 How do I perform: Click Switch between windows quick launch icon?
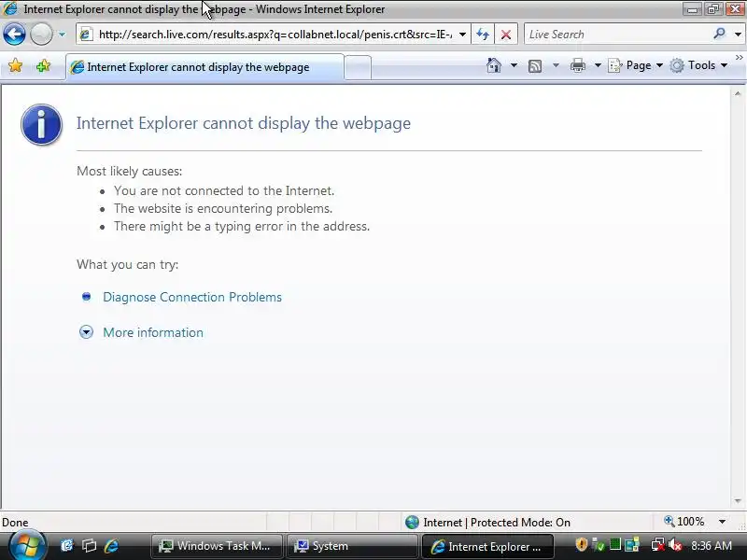(x=89, y=546)
